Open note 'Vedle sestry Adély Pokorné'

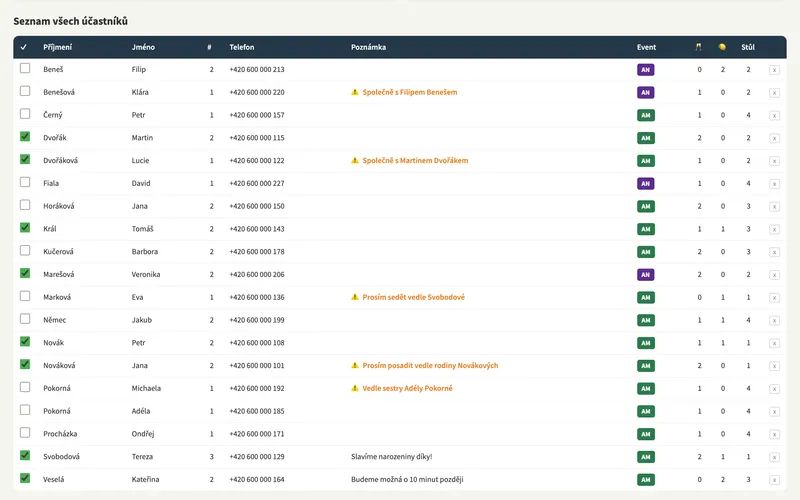(x=407, y=388)
